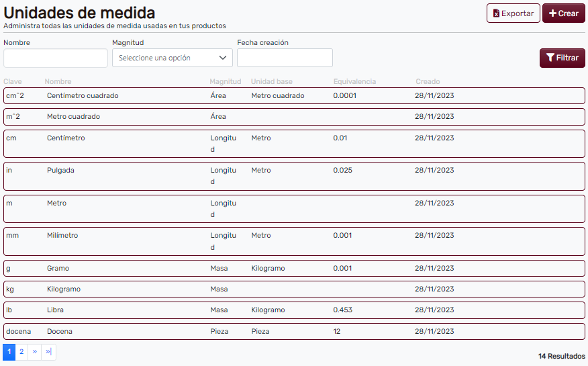This screenshot has width=588, height=366.
Task: Go to next page using » arrow
Action: [34, 352]
